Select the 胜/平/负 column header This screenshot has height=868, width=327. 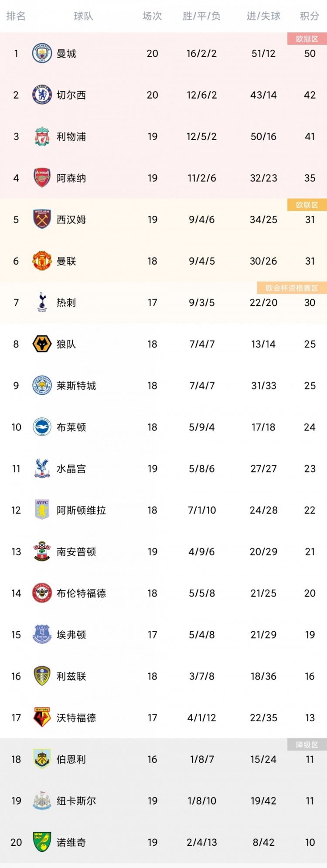pyautogui.click(x=202, y=16)
